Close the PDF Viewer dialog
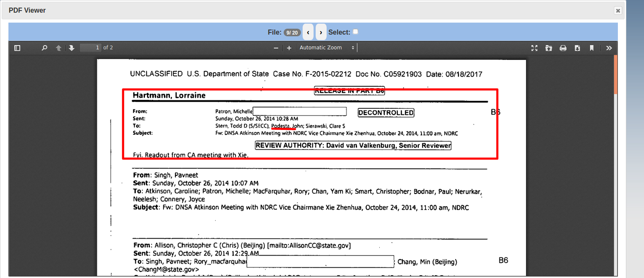This screenshot has height=278, width=644. (618, 11)
